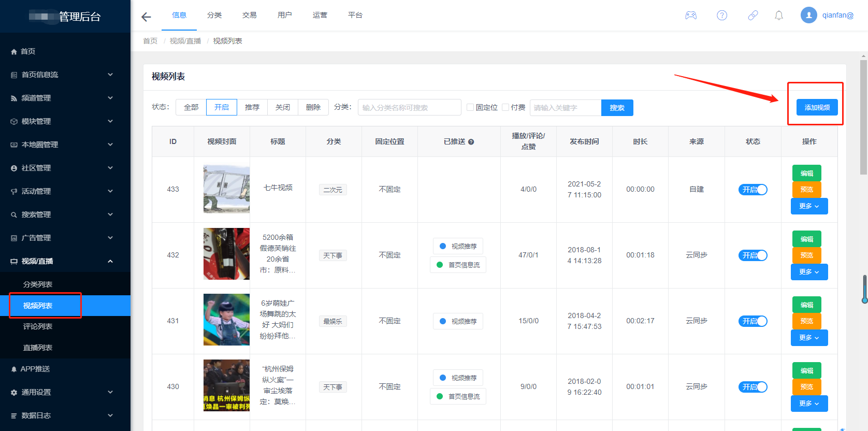868x431 pixels.
Task: Select the 推荐 status filter
Action: [x=252, y=107]
